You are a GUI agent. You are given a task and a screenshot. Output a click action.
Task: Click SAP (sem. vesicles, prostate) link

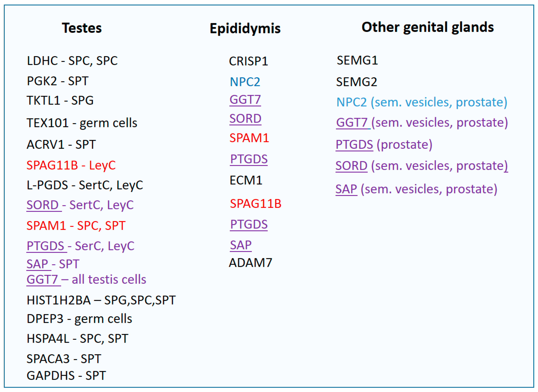[x=346, y=189]
